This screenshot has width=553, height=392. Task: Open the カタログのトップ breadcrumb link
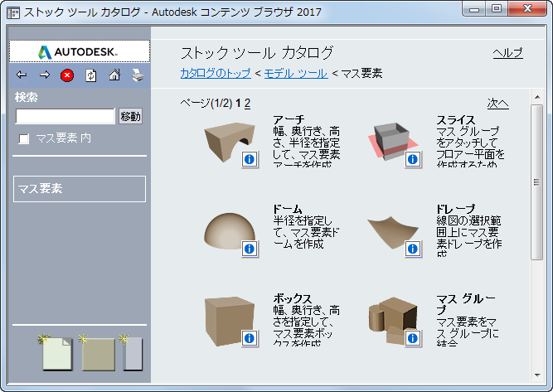point(216,73)
